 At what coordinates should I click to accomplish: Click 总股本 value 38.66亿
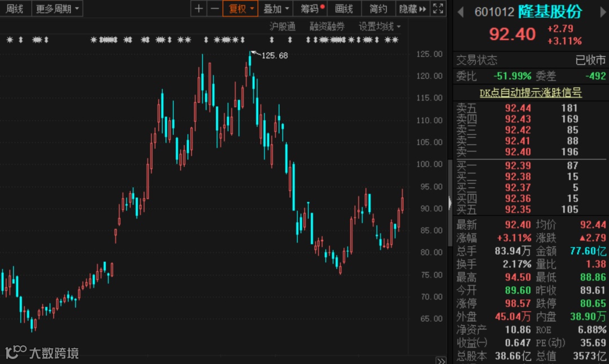click(x=513, y=356)
